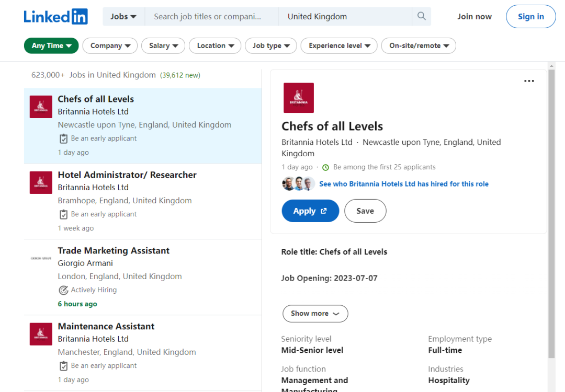Open the Salary filter dropdown

(x=163, y=45)
